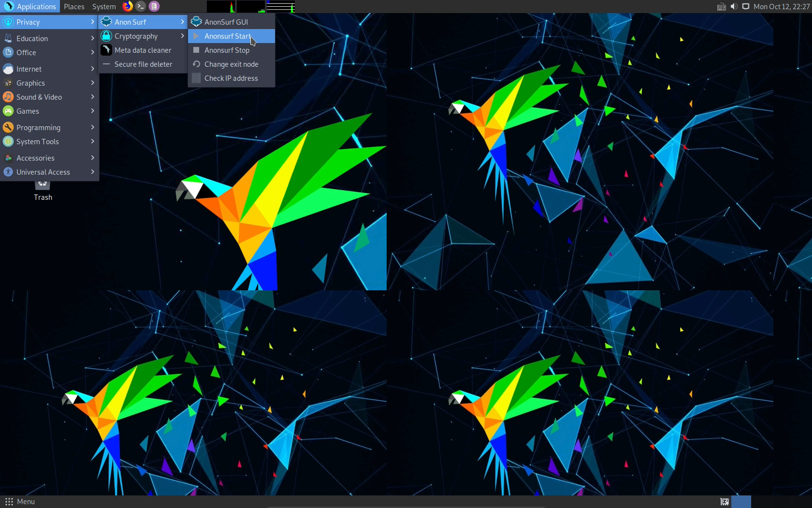Select Check IP address entry

232,78
